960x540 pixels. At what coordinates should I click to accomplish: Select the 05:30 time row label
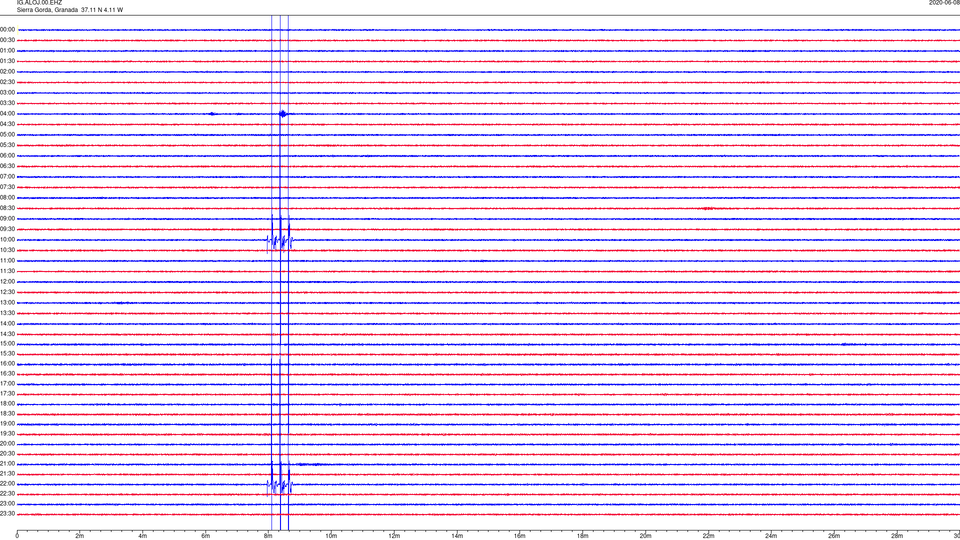point(7,145)
